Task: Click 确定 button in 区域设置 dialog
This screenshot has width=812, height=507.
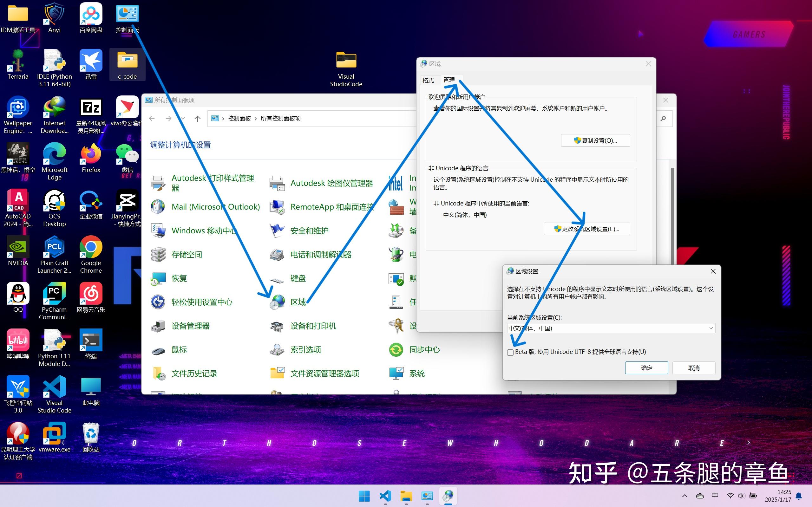Action: click(x=646, y=368)
